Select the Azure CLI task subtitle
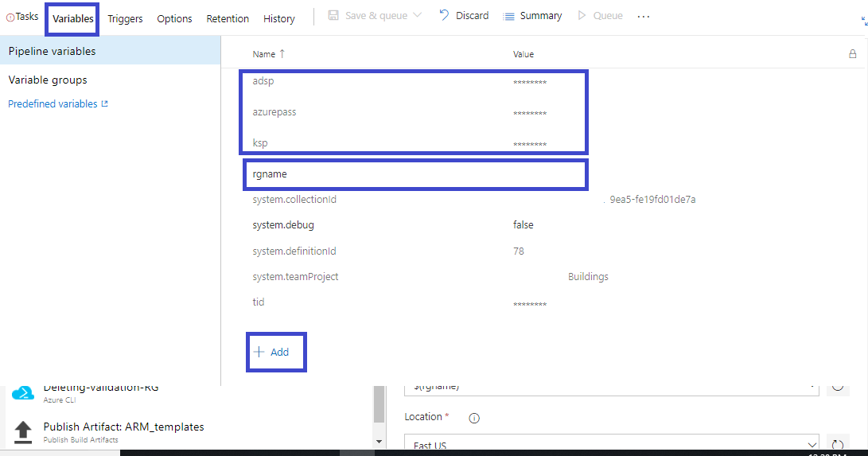Screen dimensions: 868x456 [60, 399]
